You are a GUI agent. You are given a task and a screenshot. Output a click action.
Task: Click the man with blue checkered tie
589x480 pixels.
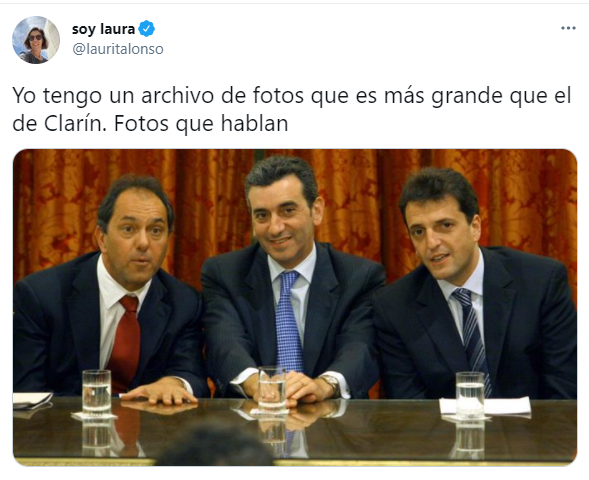click(291, 278)
